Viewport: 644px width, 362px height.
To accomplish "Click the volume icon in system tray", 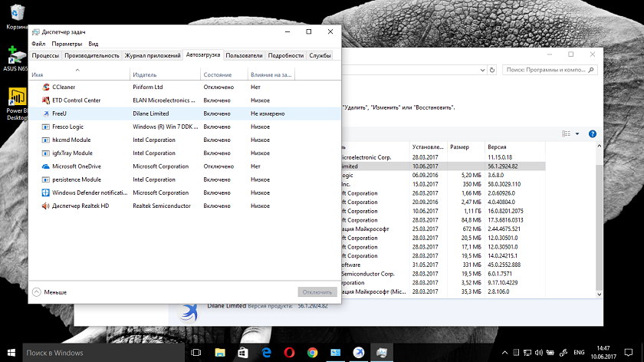I will (539, 353).
